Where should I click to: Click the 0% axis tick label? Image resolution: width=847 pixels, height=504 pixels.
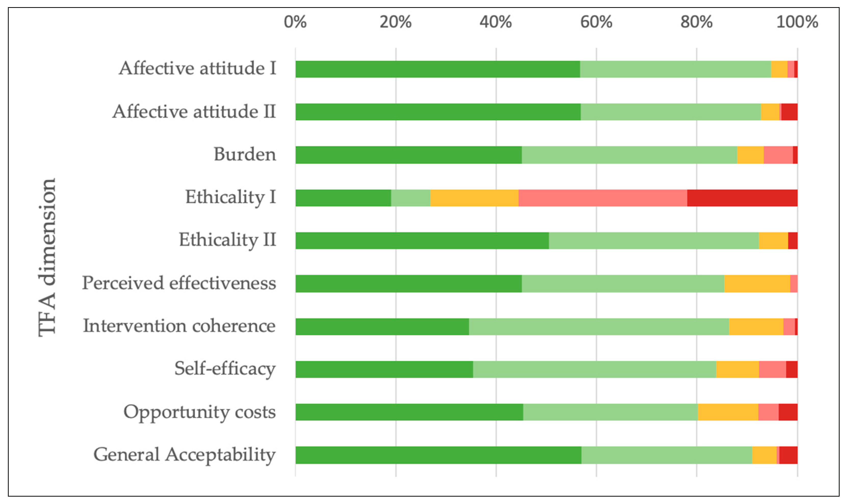point(295,22)
